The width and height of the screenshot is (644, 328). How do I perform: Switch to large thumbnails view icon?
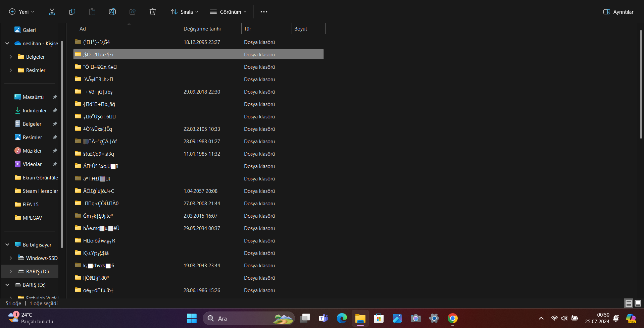coord(638,303)
